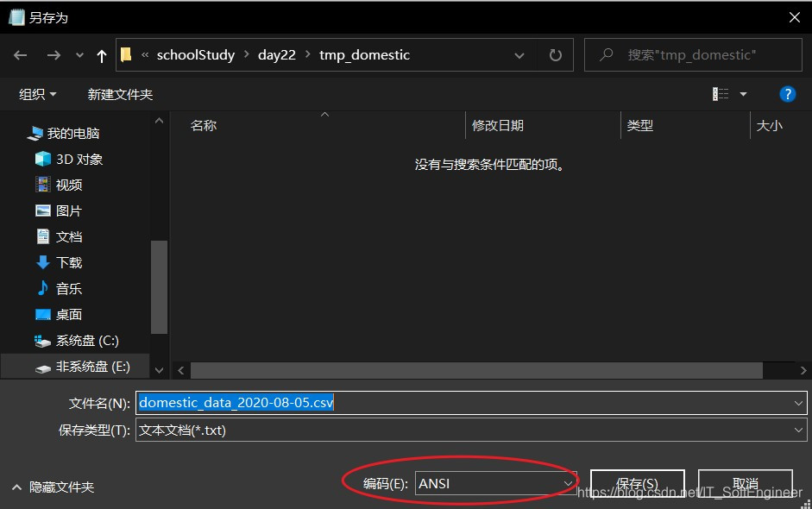
Task: Click Notepad icon in title bar
Action: 16,17
